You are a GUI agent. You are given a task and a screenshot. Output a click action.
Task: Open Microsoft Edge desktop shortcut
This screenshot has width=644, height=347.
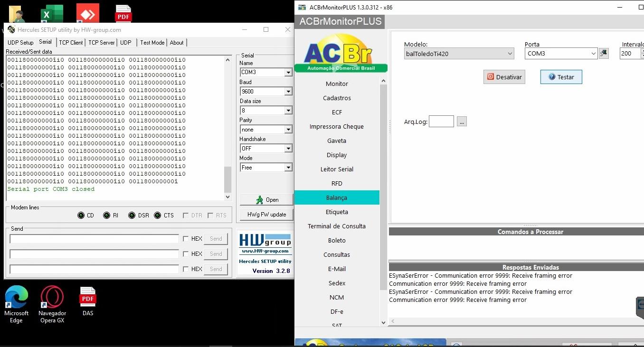click(17, 305)
